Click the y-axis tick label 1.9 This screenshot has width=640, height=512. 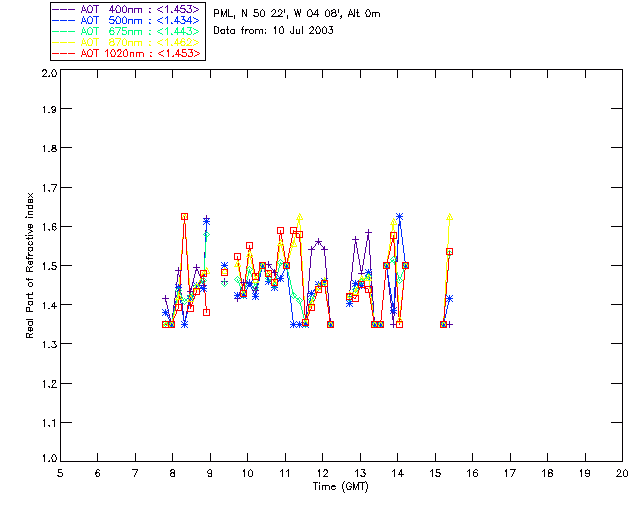(49, 109)
